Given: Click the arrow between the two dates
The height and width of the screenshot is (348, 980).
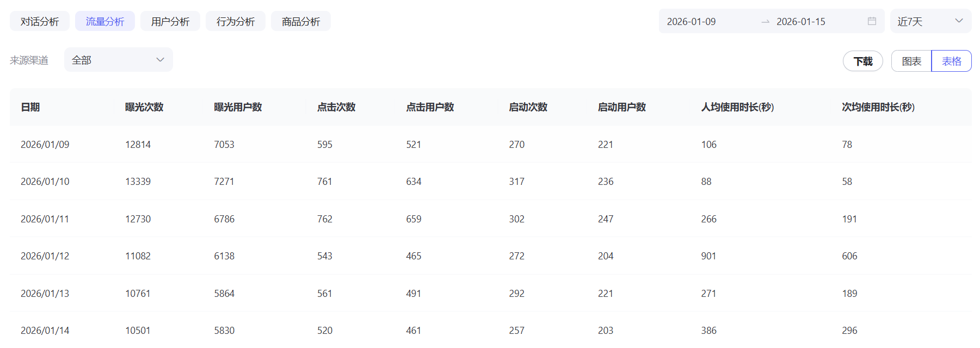Looking at the screenshot, I should pos(765,21).
